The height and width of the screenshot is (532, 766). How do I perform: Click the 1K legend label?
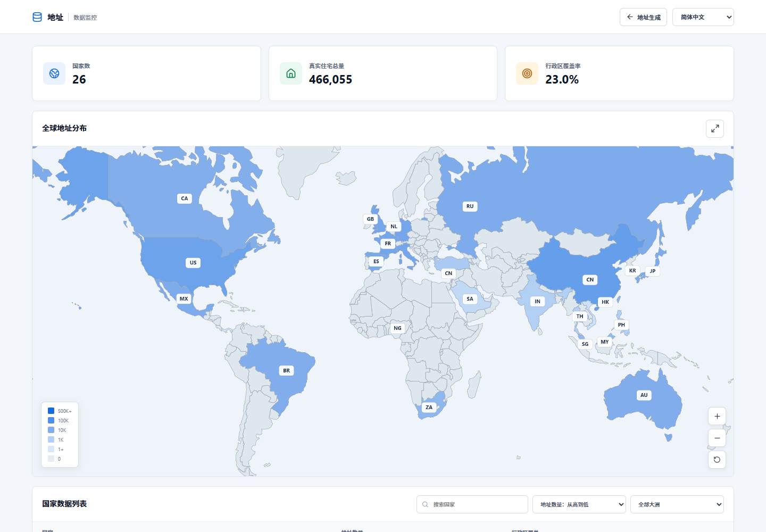(61, 439)
